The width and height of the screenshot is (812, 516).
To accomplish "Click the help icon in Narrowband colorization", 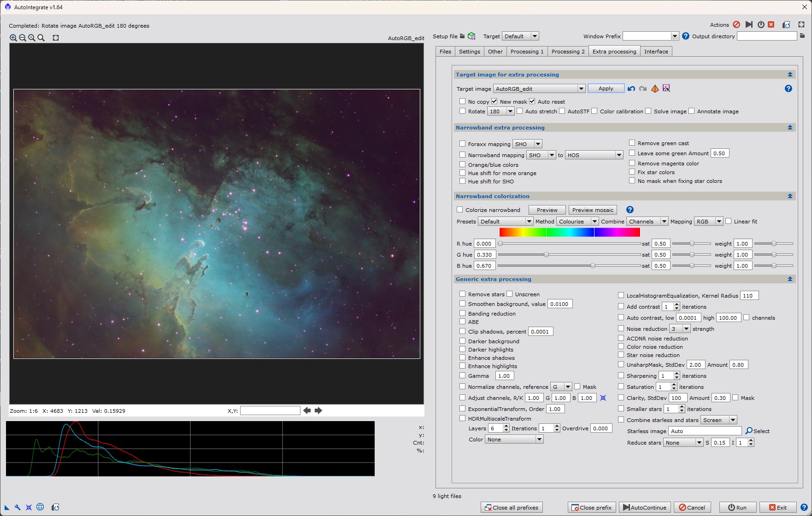I will coord(630,210).
